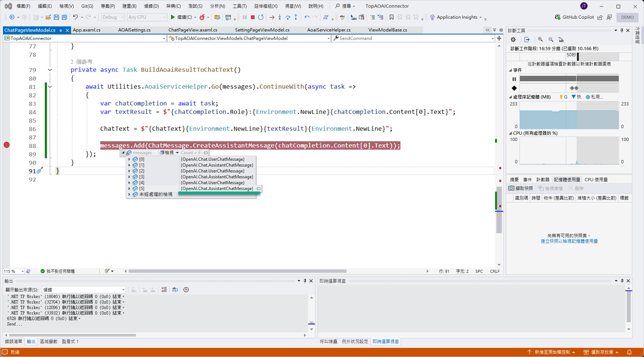
Task: Click the Send Feedback person icon
Action: pyautogui.click(x=609, y=17)
